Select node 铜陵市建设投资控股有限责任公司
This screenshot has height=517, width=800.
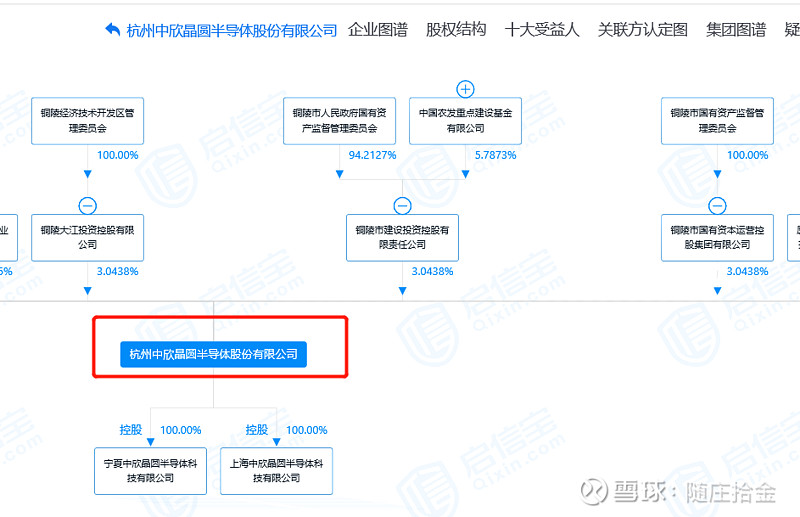(x=403, y=238)
